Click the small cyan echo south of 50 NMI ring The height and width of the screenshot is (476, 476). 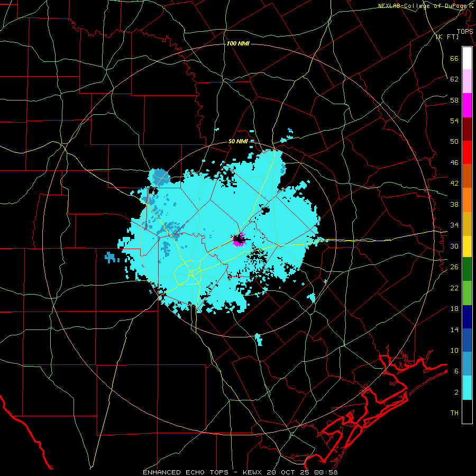pyautogui.click(x=258, y=339)
